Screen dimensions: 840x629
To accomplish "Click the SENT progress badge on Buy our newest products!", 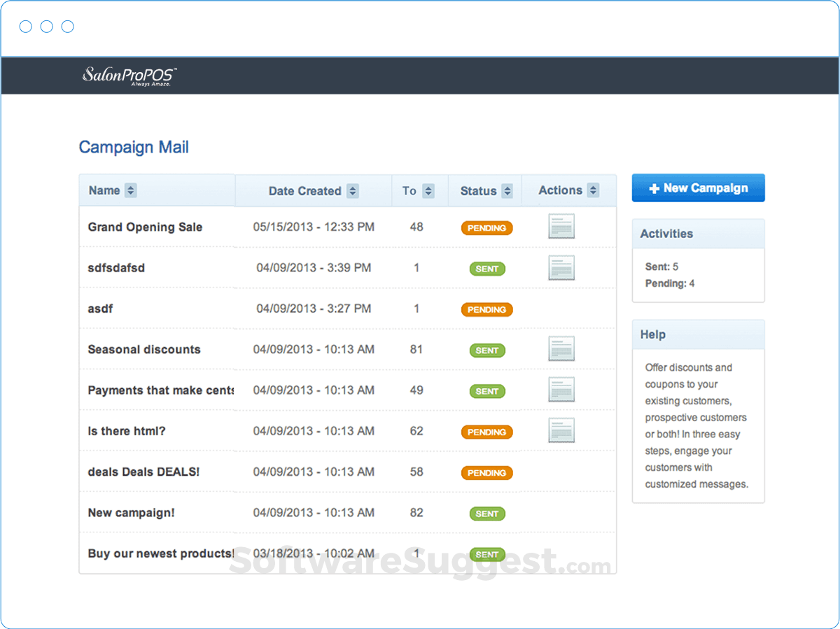I will click(x=486, y=554).
